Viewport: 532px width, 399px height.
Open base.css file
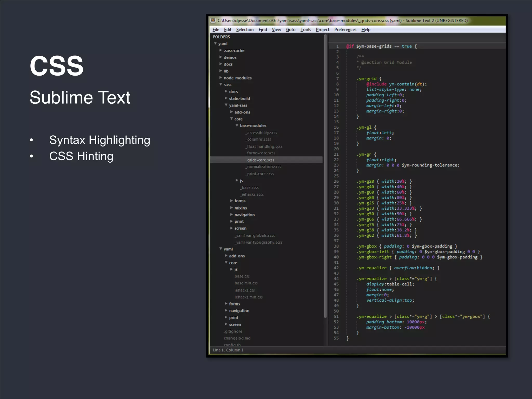(242, 276)
